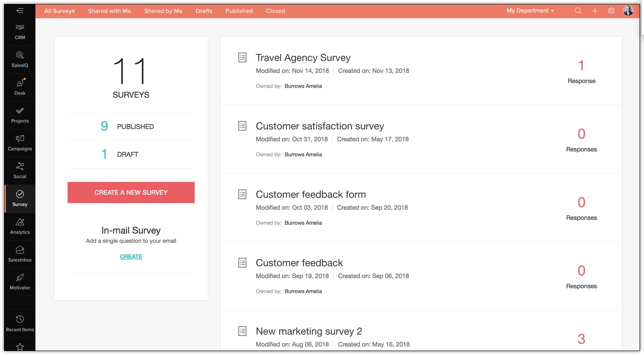Open Analytics in the sidebar
The height and width of the screenshot is (355, 644).
[20, 227]
